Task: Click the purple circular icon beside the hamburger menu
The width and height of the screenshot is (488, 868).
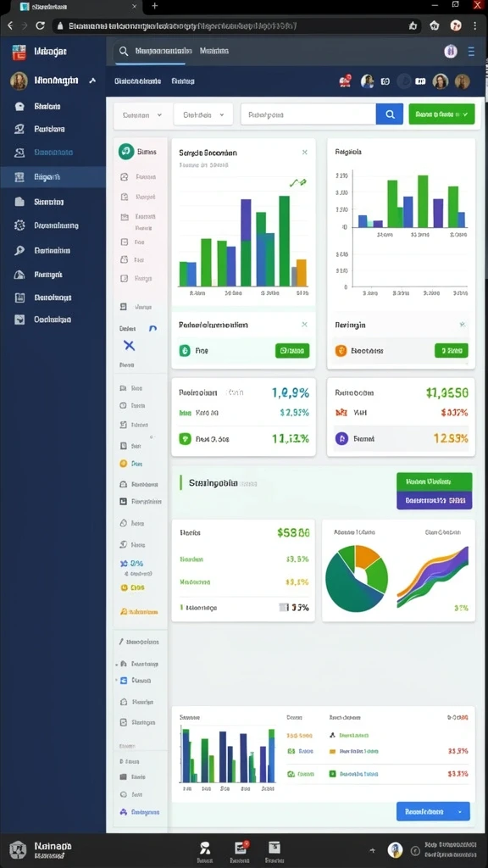Action: pyautogui.click(x=451, y=52)
